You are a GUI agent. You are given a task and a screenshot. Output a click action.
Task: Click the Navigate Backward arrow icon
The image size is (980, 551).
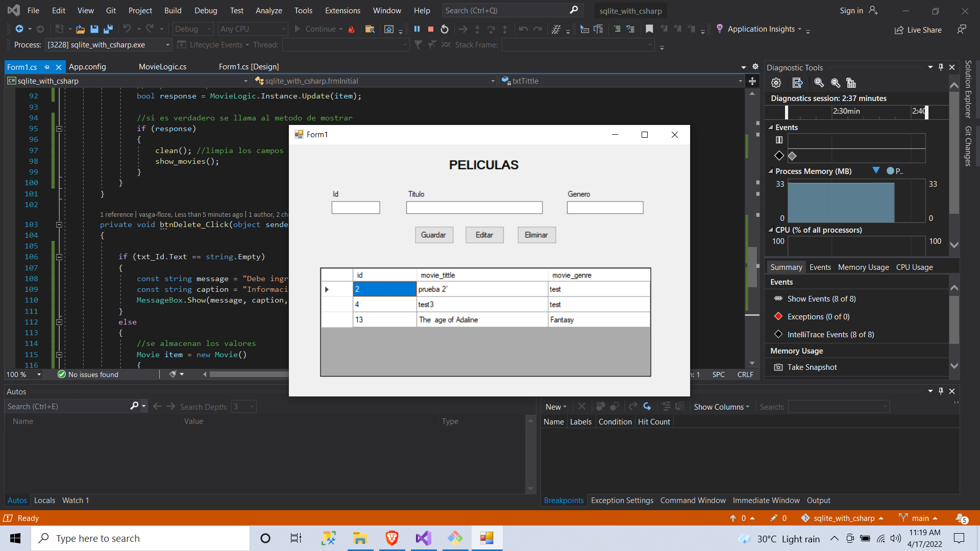(19, 29)
